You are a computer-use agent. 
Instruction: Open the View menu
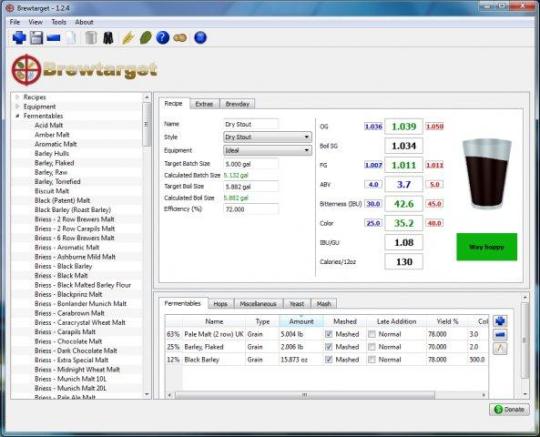coord(35,22)
